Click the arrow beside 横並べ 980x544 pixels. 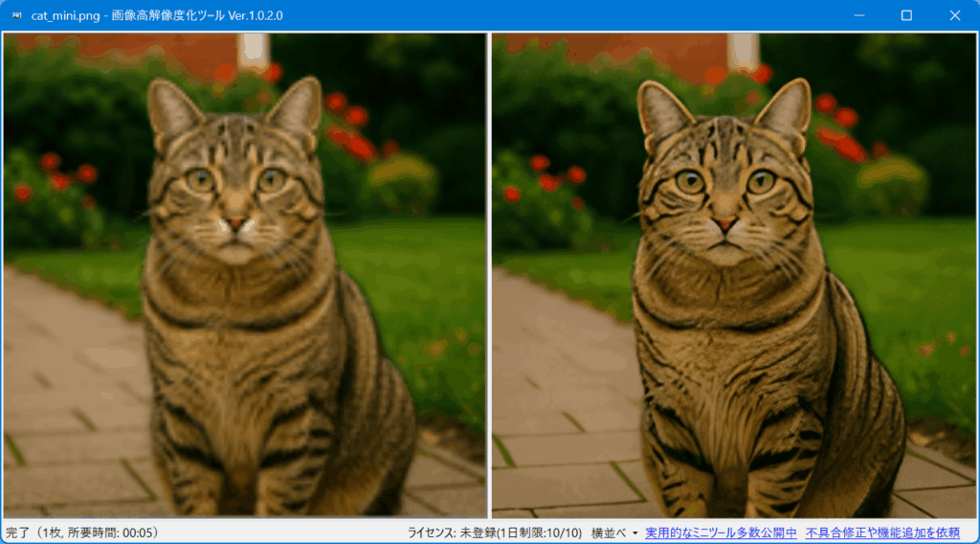click(635, 533)
